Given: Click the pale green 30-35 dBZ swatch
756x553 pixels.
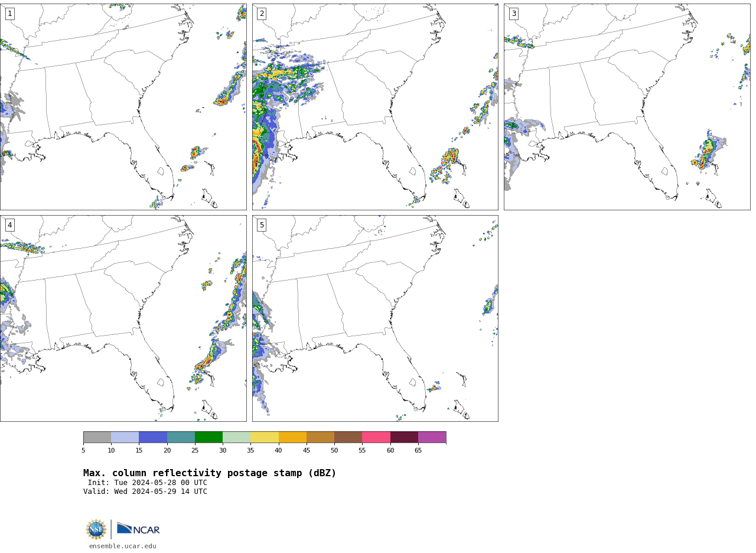Looking at the screenshot, I should [237, 437].
